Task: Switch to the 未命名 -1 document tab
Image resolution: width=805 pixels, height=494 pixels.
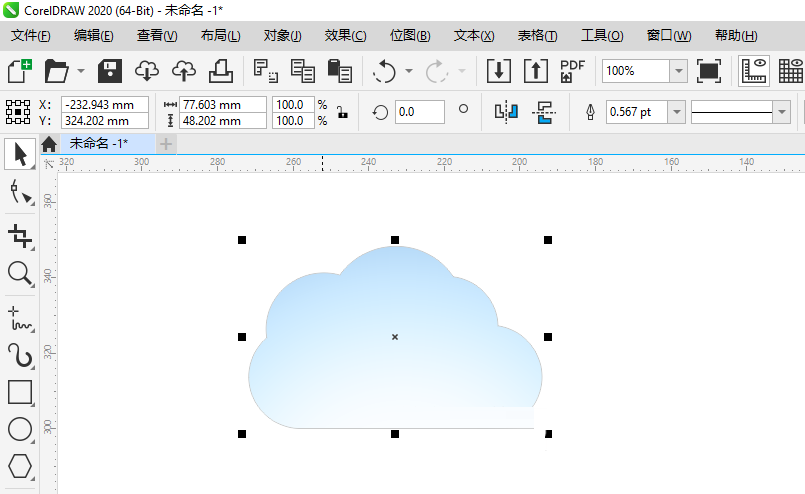Action: [98, 144]
